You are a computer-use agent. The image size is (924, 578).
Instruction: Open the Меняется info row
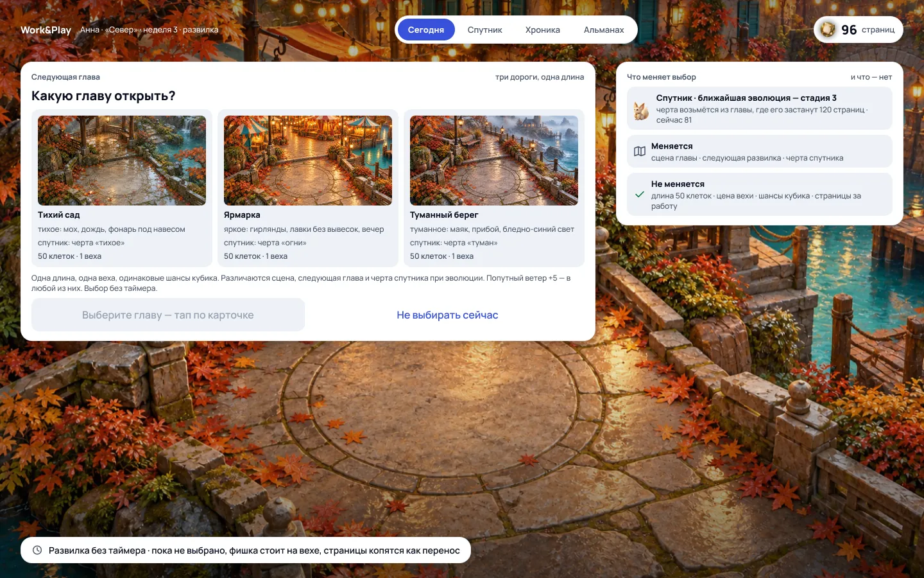point(760,152)
